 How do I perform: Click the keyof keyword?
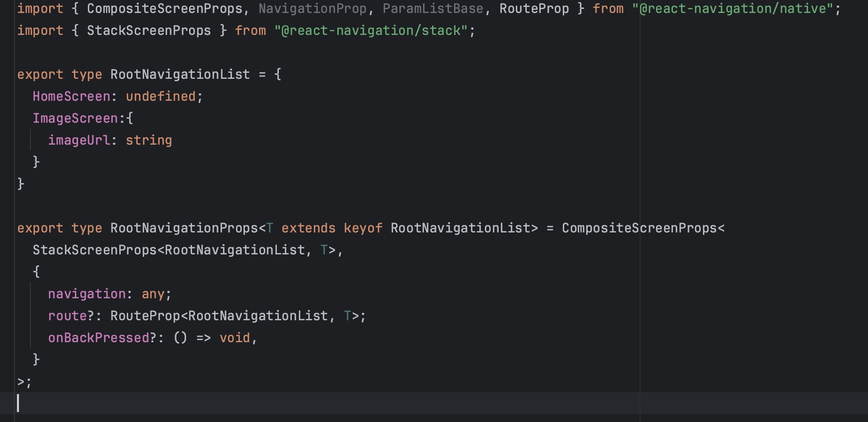(x=363, y=228)
